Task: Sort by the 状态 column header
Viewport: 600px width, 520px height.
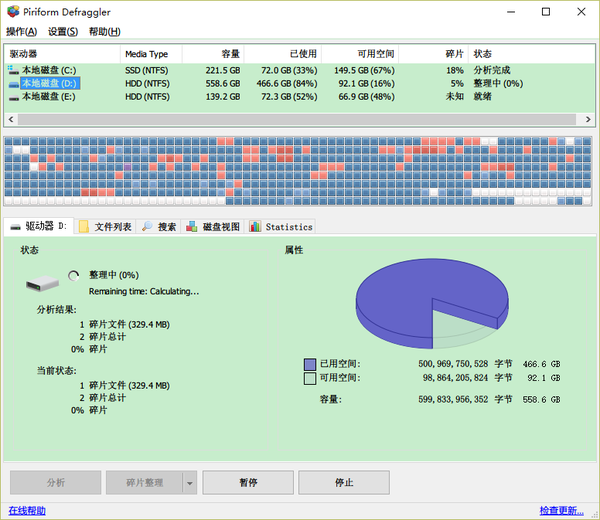Action: point(532,54)
